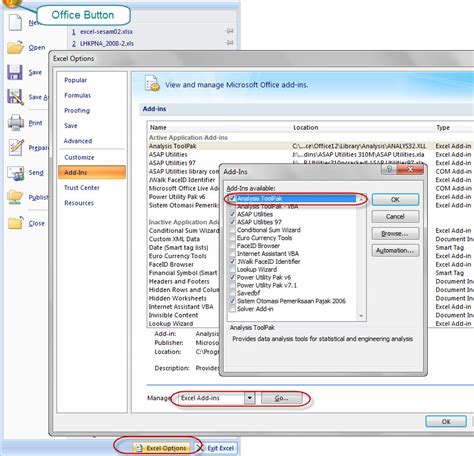Click the Add-Ins dialog help question icon
The image size is (474, 456).
389,169
